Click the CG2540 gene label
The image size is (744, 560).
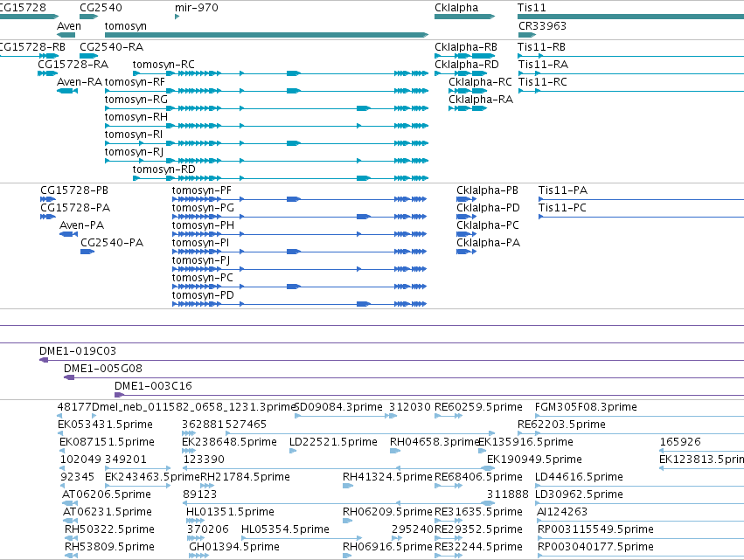point(101,8)
